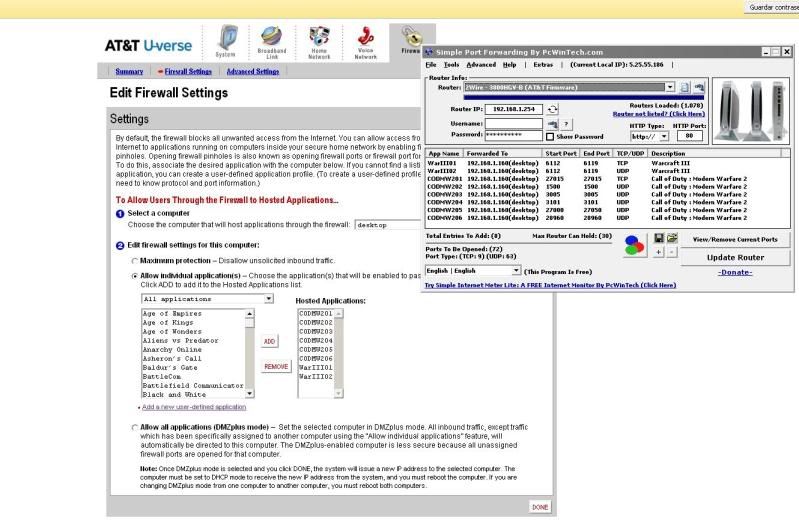Click the Start Port column header
Screen dimensions: 799x524
(x=561, y=153)
